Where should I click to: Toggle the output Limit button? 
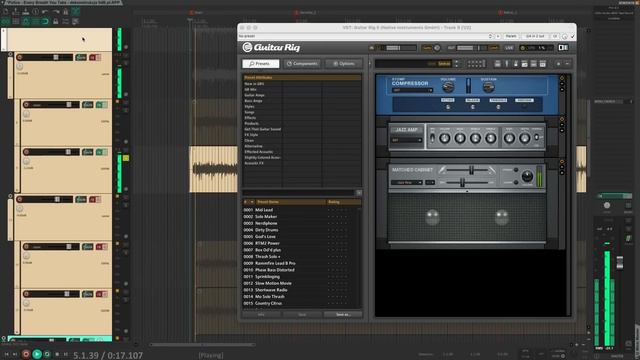click(494, 48)
